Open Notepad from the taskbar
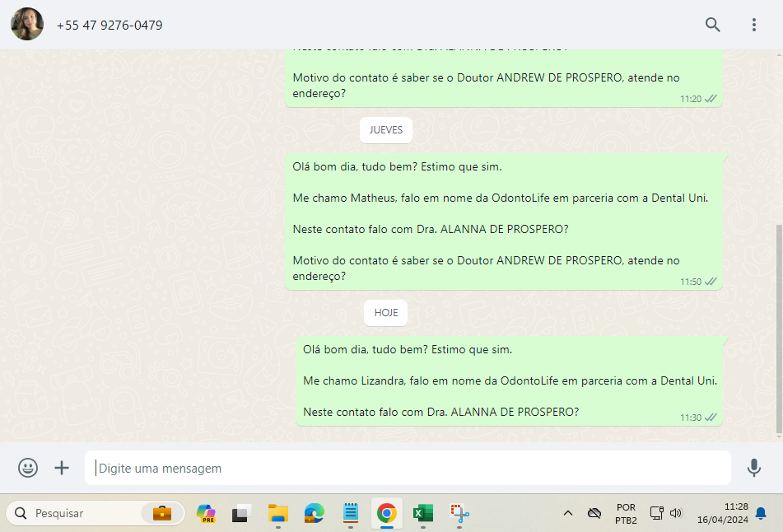Screen dimensions: 783x532 coord(351,513)
